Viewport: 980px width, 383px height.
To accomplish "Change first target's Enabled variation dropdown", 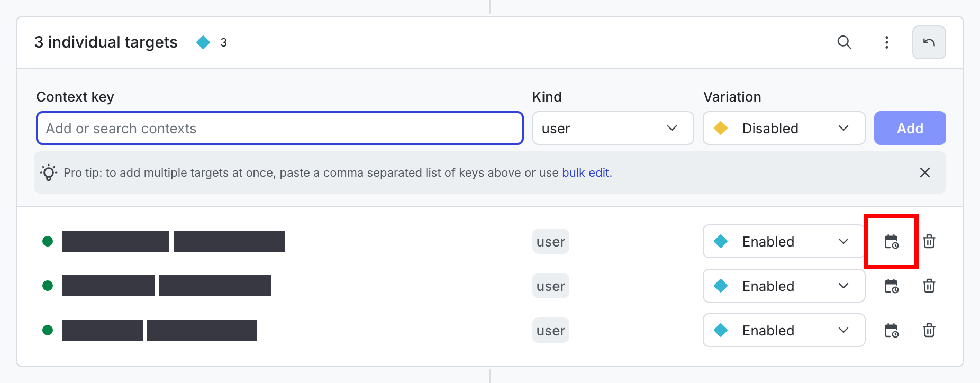I will [783, 242].
